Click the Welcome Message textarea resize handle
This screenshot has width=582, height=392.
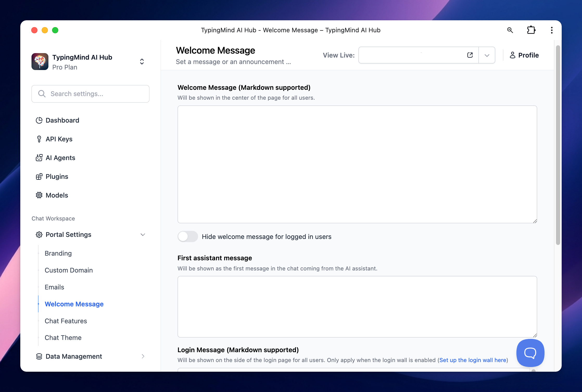point(535,221)
